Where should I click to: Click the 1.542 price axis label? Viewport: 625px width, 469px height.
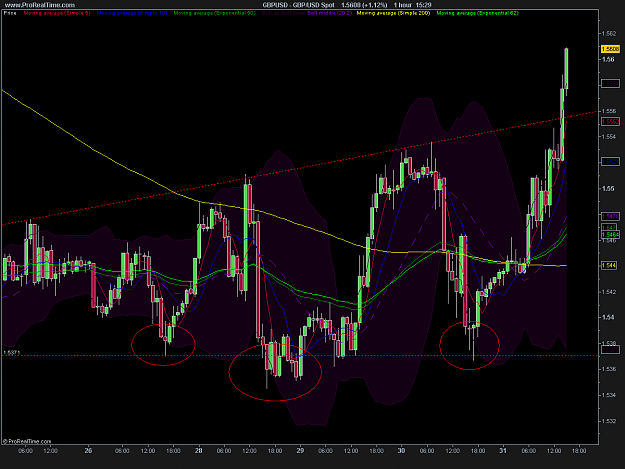(x=609, y=292)
